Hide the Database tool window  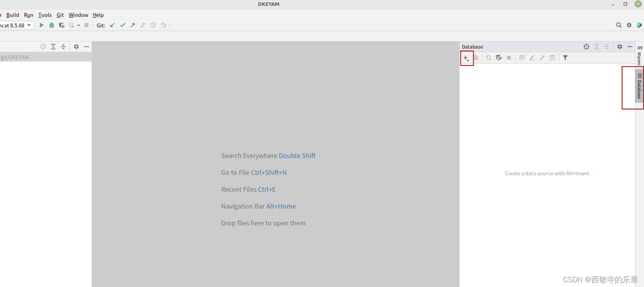coord(630,47)
